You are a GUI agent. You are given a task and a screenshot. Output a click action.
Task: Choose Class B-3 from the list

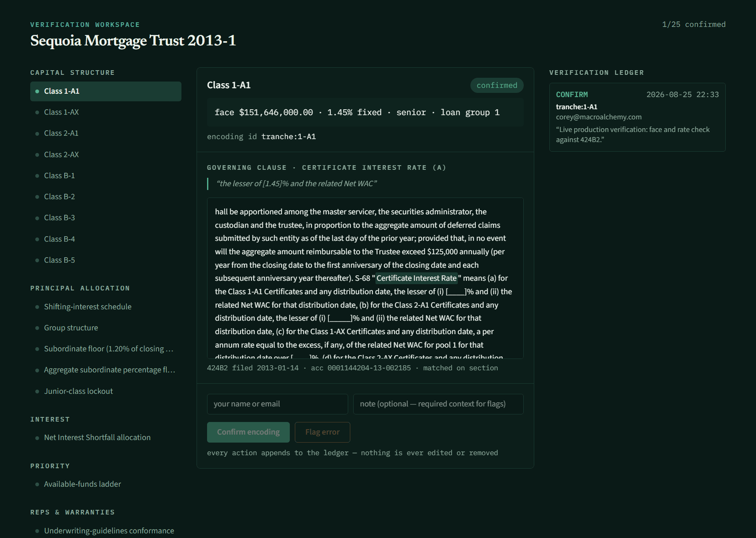106,218
